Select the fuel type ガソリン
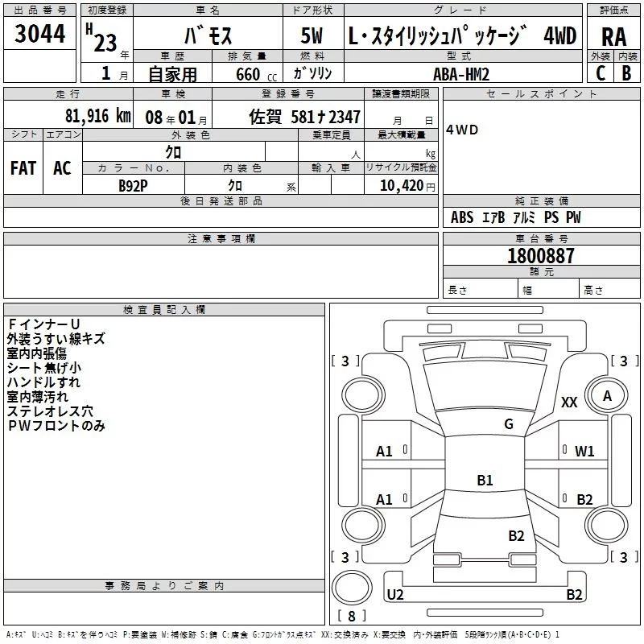Screen dimensions: 644x644 click(312, 73)
